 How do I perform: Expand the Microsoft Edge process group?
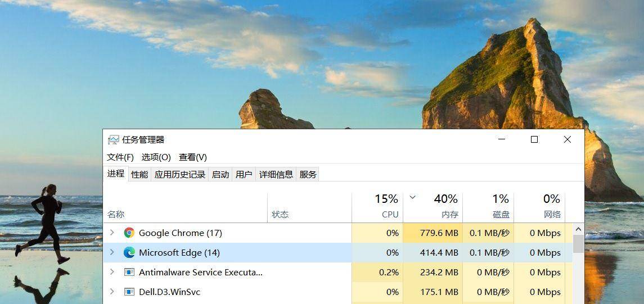pos(112,252)
